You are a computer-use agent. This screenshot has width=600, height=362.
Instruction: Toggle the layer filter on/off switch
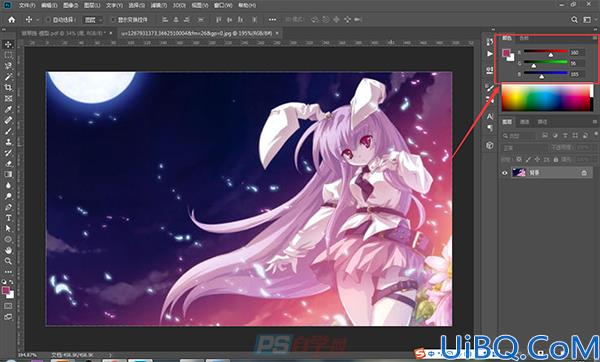coord(596,135)
